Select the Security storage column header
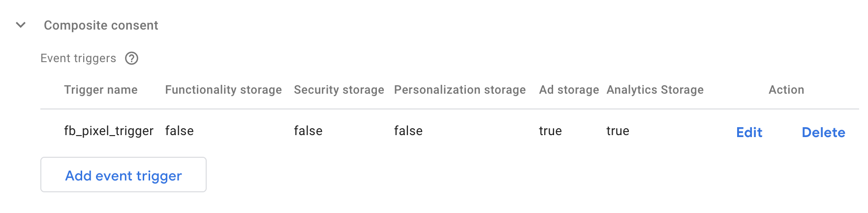 (x=339, y=90)
